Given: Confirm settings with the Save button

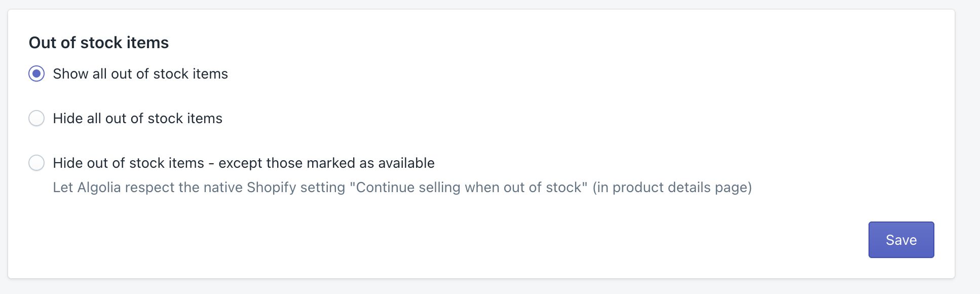Looking at the screenshot, I should point(900,239).
